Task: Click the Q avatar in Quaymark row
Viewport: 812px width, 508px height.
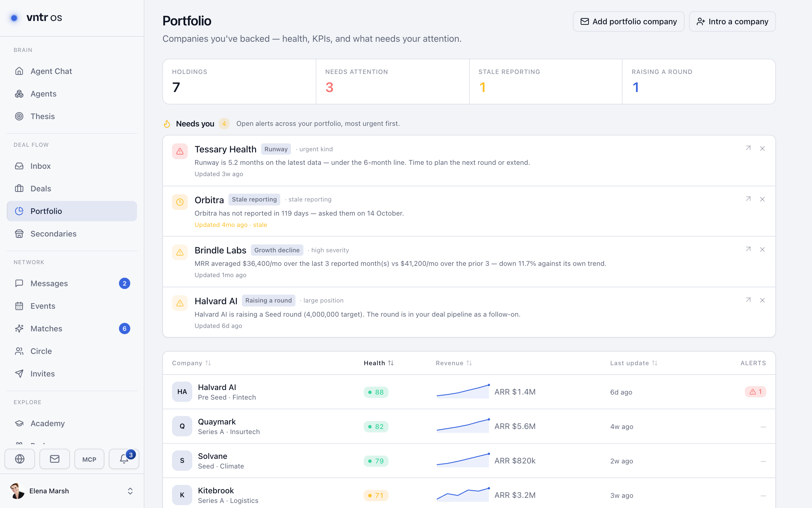Action: pos(182,426)
